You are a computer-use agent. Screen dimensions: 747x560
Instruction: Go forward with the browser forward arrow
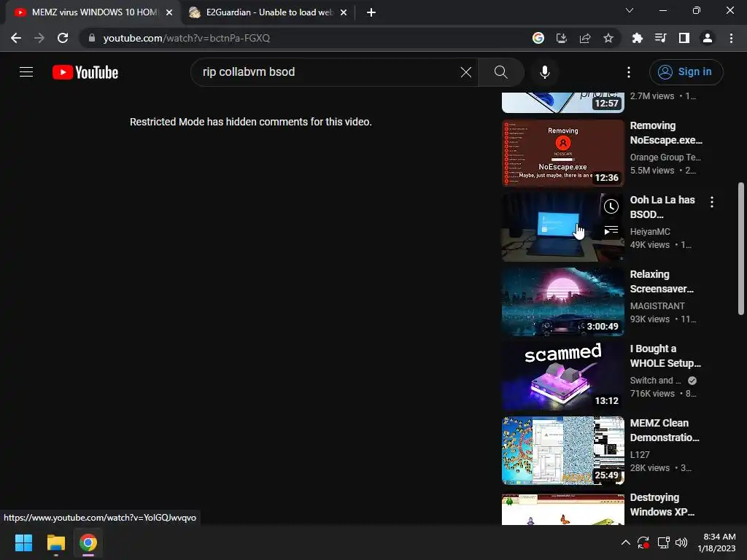pos(39,38)
